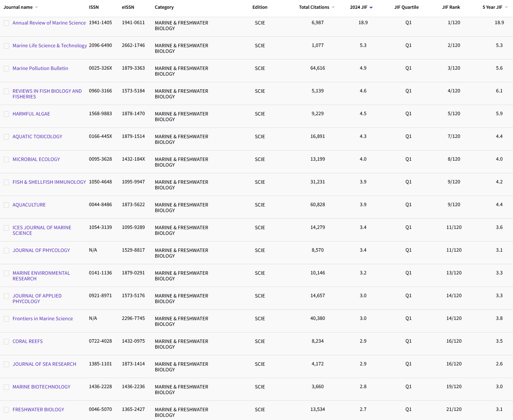Select the Marine Pollution Bulletin checkbox
The width and height of the screenshot is (513, 420).
point(6,69)
